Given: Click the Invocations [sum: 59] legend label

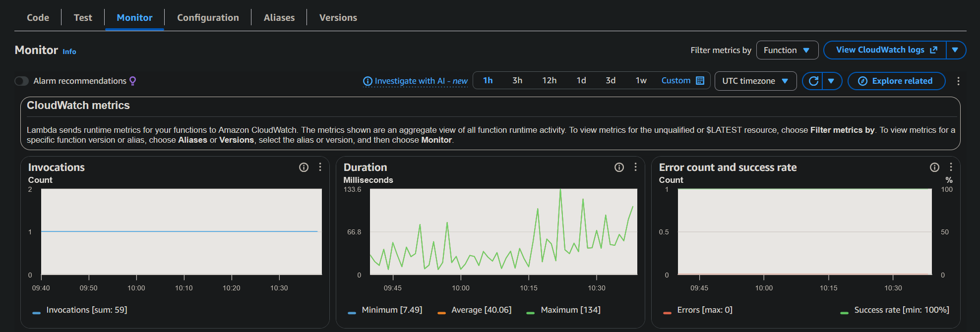Looking at the screenshot, I should pos(87,310).
